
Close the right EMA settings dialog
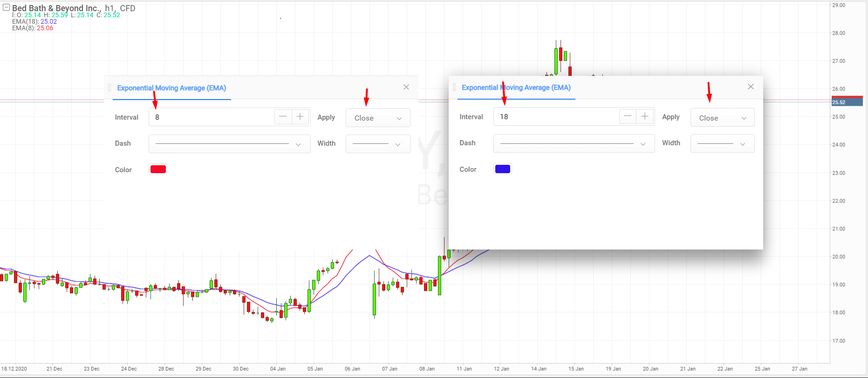click(x=751, y=87)
